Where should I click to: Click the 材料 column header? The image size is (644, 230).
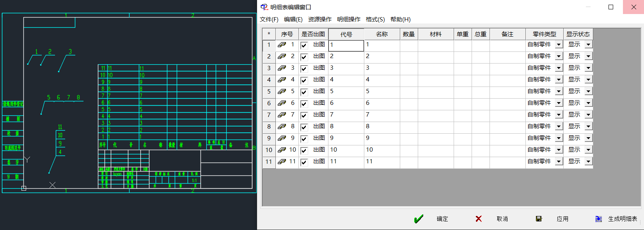pos(436,34)
